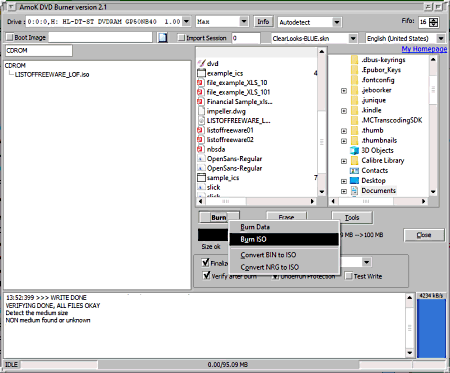
Task: Click the sample_ics calendar icon
Action: pyautogui.click(x=201, y=178)
